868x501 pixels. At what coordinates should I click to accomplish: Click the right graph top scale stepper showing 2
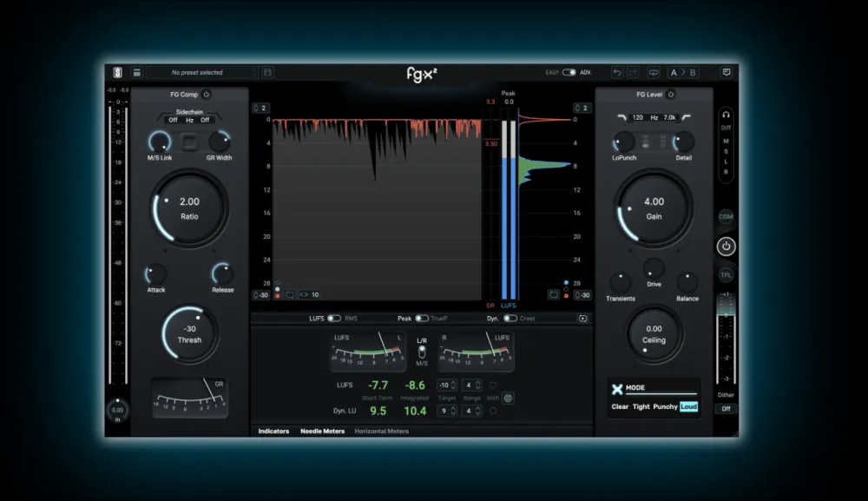tap(582, 108)
